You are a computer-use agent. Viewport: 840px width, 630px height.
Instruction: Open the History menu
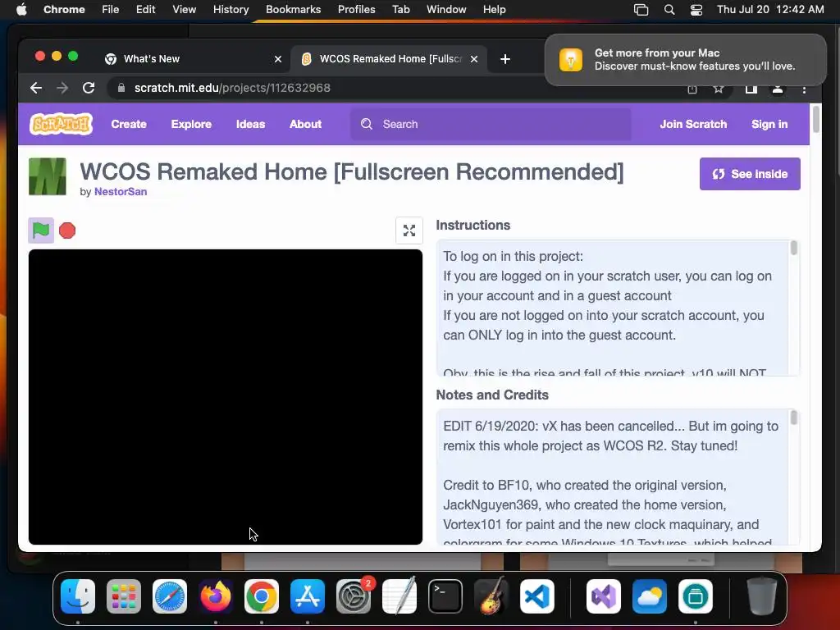[231, 9]
